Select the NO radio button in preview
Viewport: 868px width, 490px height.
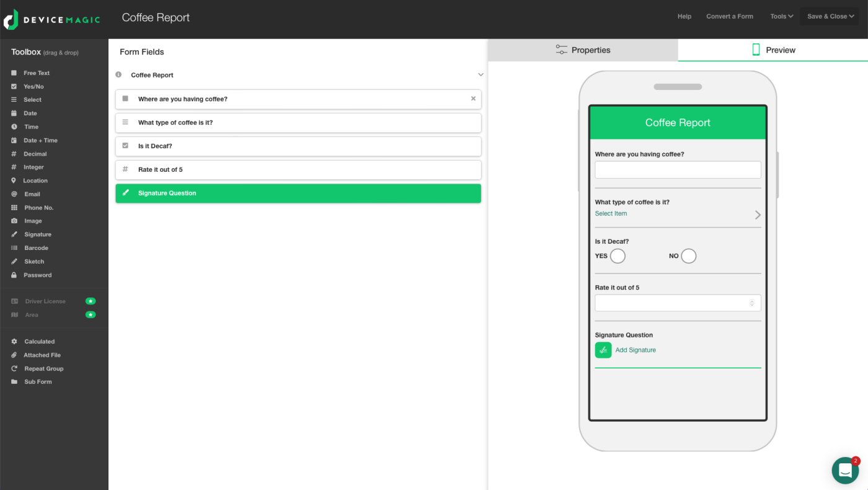[x=689, y=256]
